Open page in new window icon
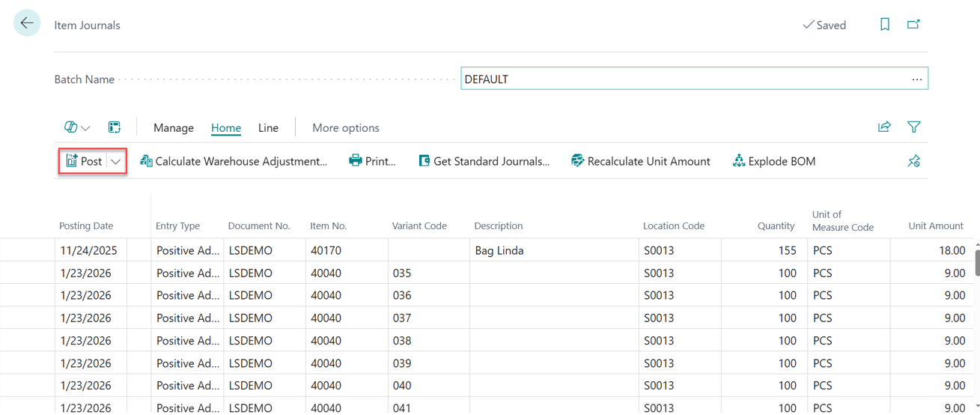The image size is (980, 415). [913, 25]
